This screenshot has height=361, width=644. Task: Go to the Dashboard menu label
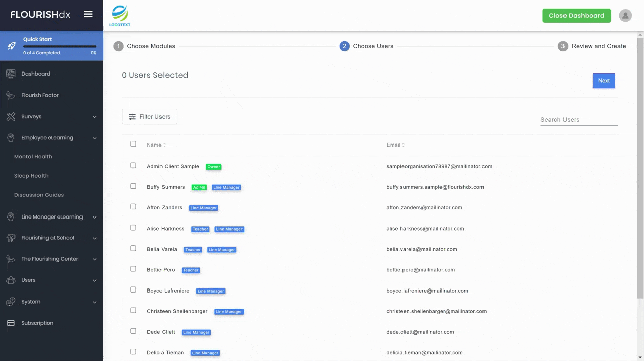36,74
